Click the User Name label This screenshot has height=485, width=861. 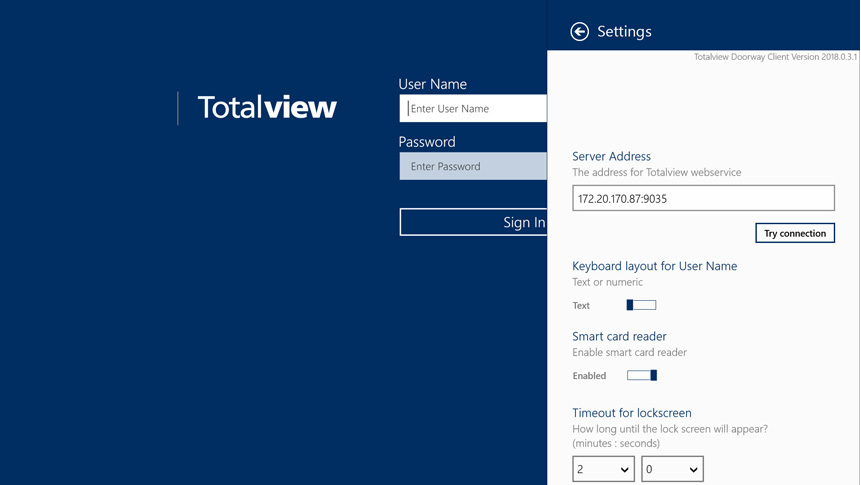(432, 84)
